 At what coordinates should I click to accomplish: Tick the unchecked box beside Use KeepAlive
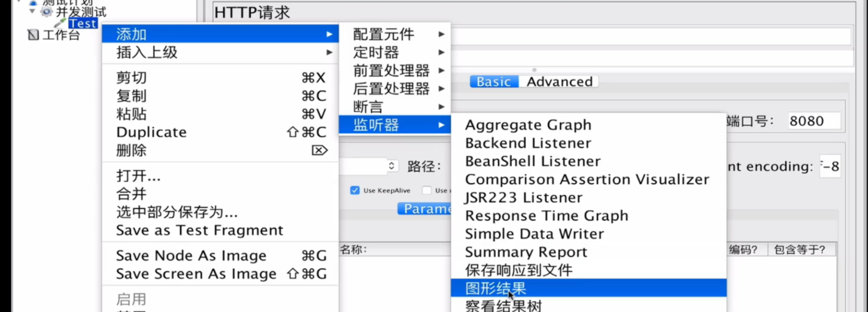pos(426,190)
